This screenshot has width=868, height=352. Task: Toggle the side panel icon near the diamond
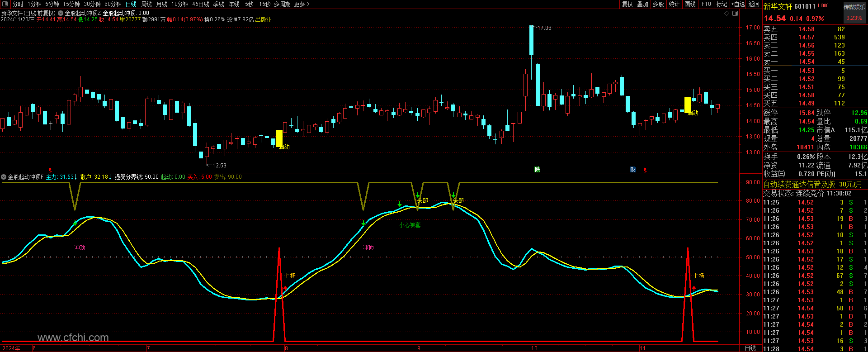click(735, 14)
